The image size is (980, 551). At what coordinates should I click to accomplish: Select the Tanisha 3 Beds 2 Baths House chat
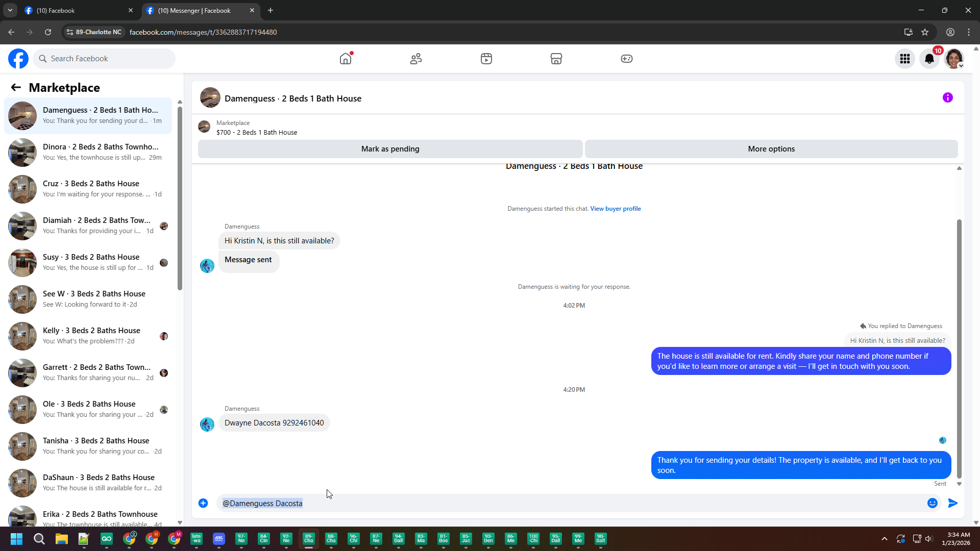[88, 446]
